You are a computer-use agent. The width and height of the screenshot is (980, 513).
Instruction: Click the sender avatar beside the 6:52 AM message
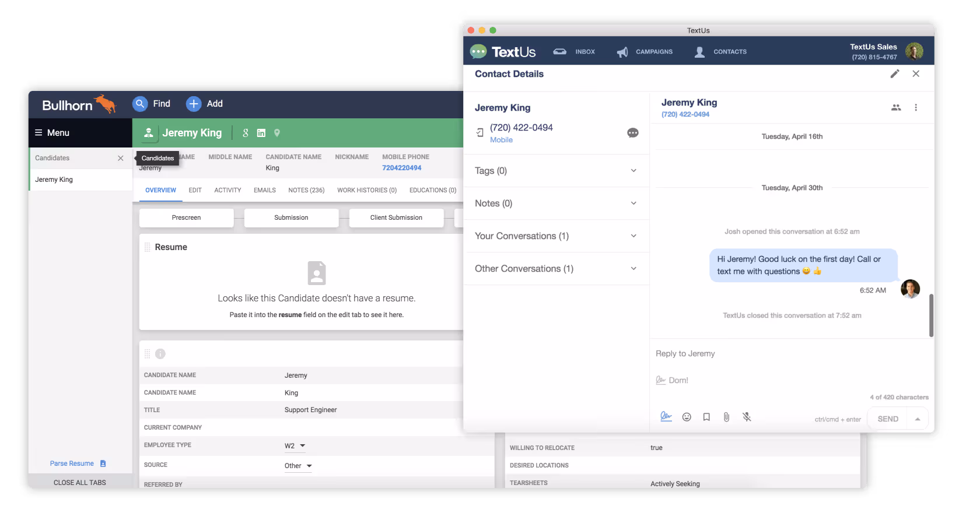click(910, 289)
